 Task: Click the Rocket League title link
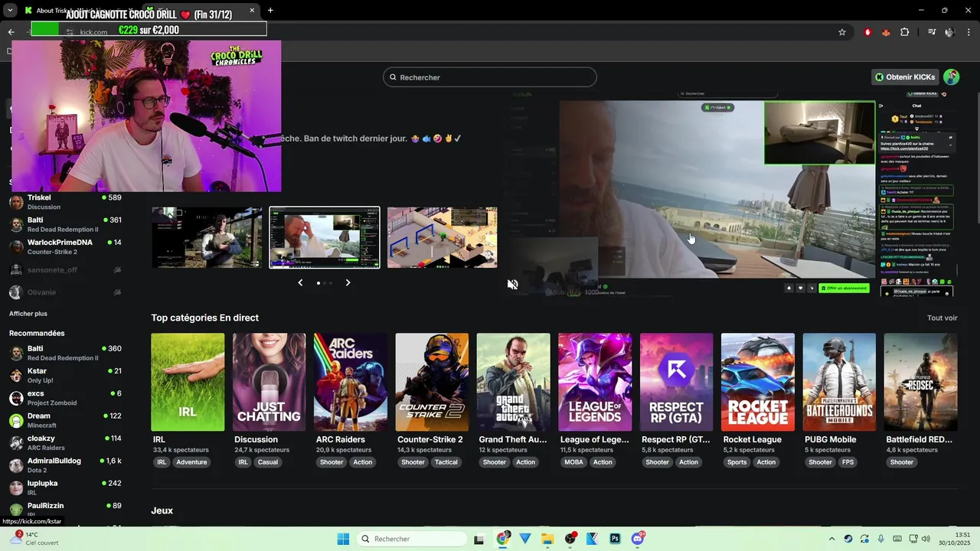point(752,439)
